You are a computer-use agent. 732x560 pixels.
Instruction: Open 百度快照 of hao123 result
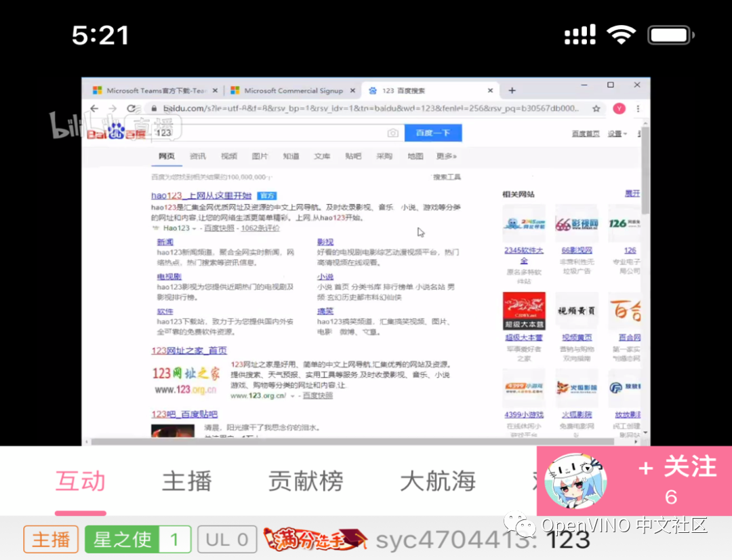219,228
